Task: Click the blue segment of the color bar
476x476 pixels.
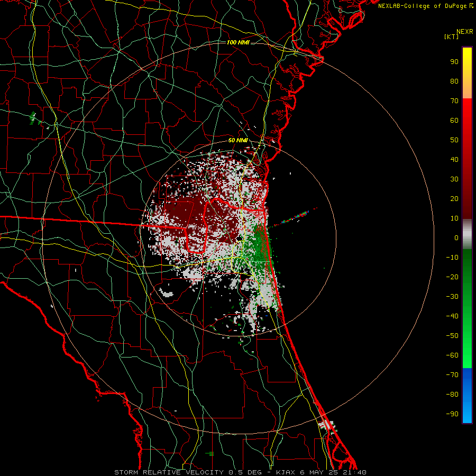Action: (467, 396)
